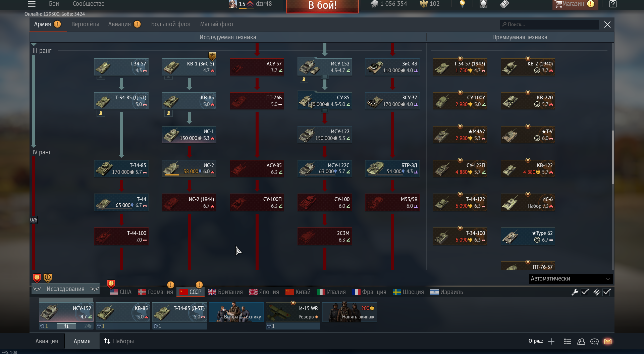
Task: Open the chat speech bubble icon
Action: click(x=594, y=341)
